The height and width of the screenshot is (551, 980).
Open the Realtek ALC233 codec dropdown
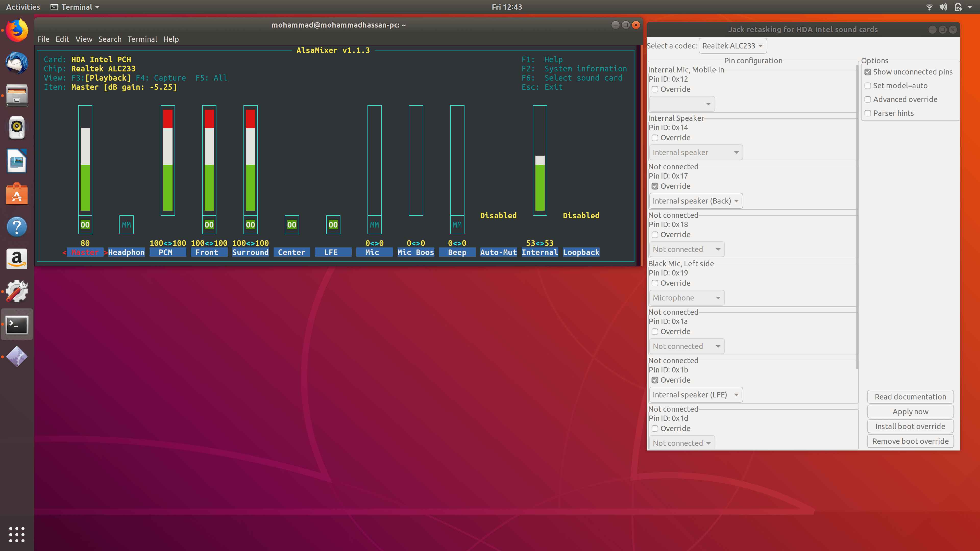pos(732,46)
